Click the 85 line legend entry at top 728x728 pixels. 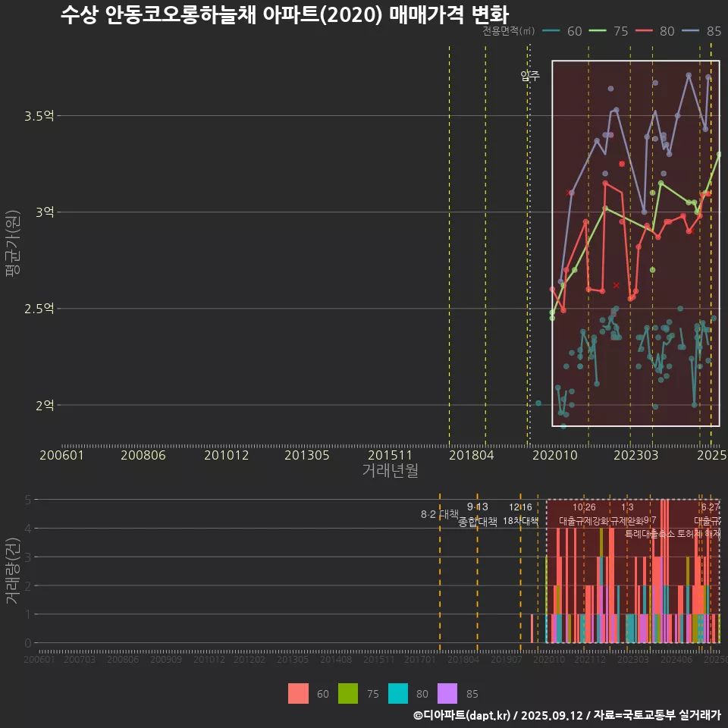(701, 31)
